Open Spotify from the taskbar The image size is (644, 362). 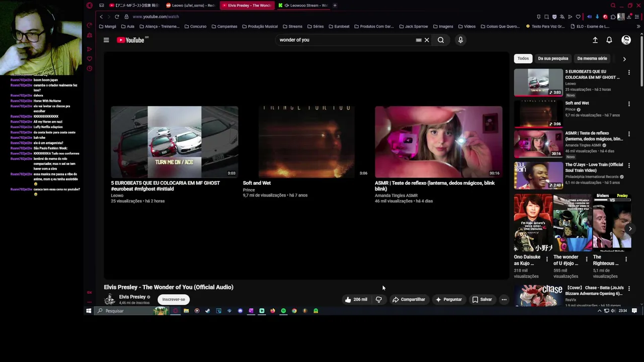click(x=283, y=311)
